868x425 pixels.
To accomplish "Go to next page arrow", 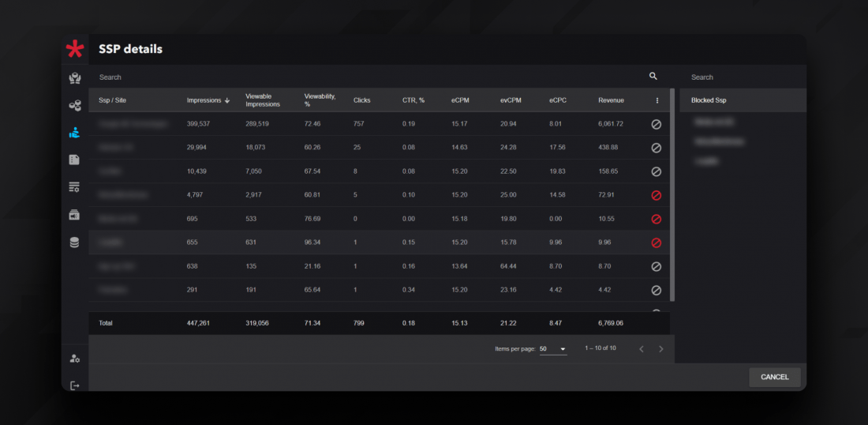I will point(661,349).
